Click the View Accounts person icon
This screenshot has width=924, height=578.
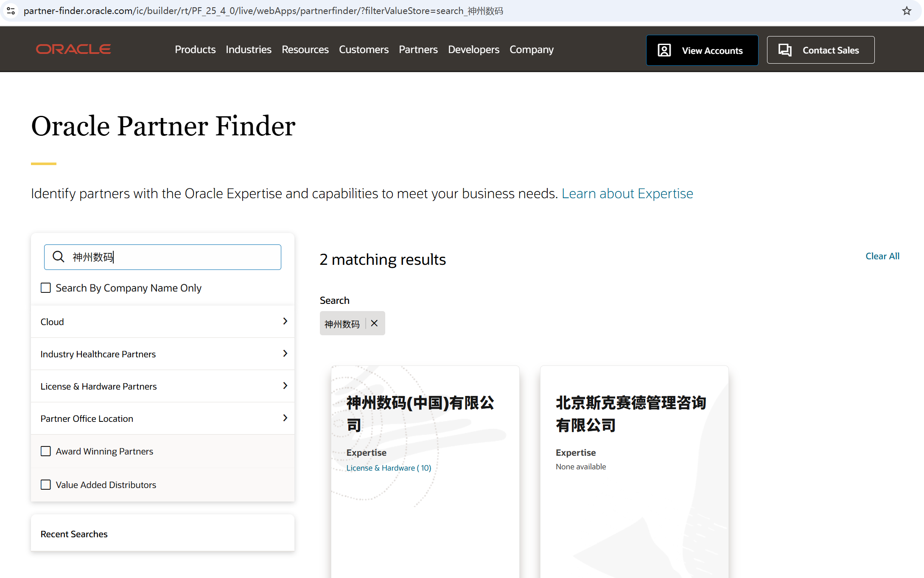coord(664,50)
